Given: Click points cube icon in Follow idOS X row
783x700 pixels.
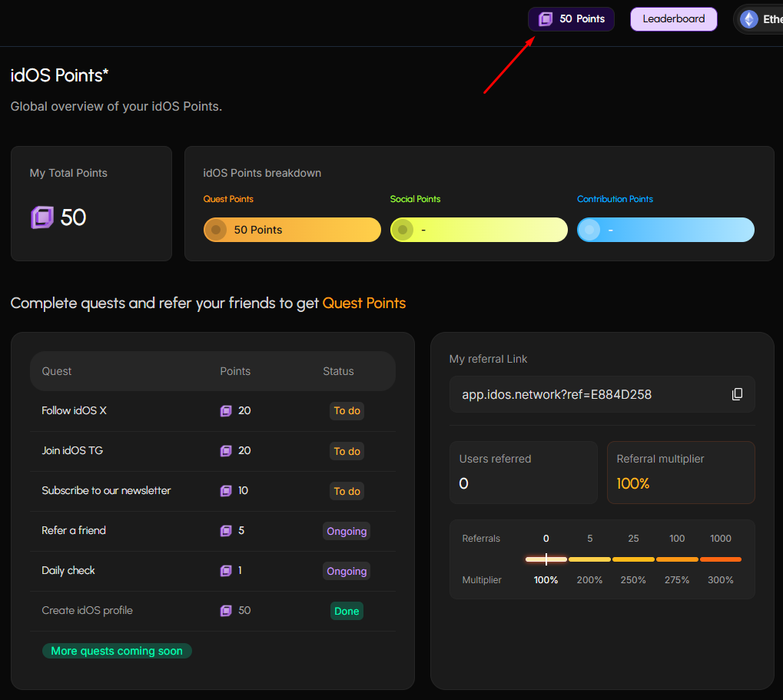Looking at the screenshot, I should click(x=226, y=411).
